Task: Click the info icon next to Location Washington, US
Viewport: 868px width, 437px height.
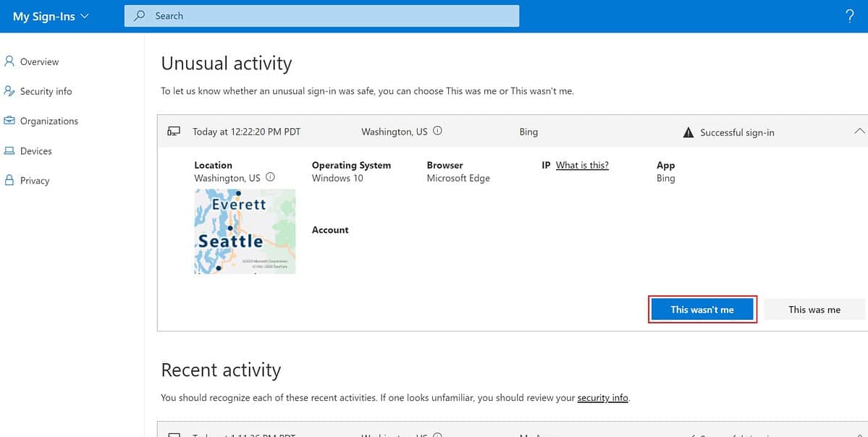Action: point(270,176)
